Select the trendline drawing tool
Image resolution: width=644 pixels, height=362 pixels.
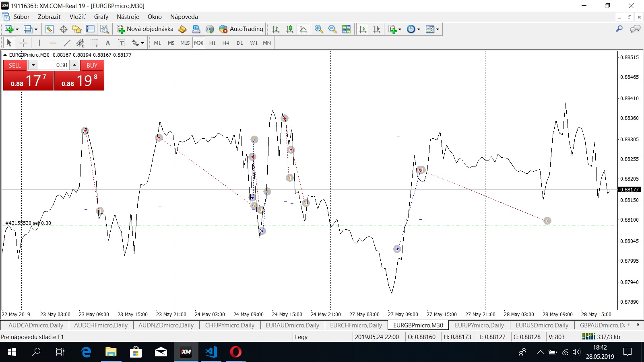pos(67,43)
